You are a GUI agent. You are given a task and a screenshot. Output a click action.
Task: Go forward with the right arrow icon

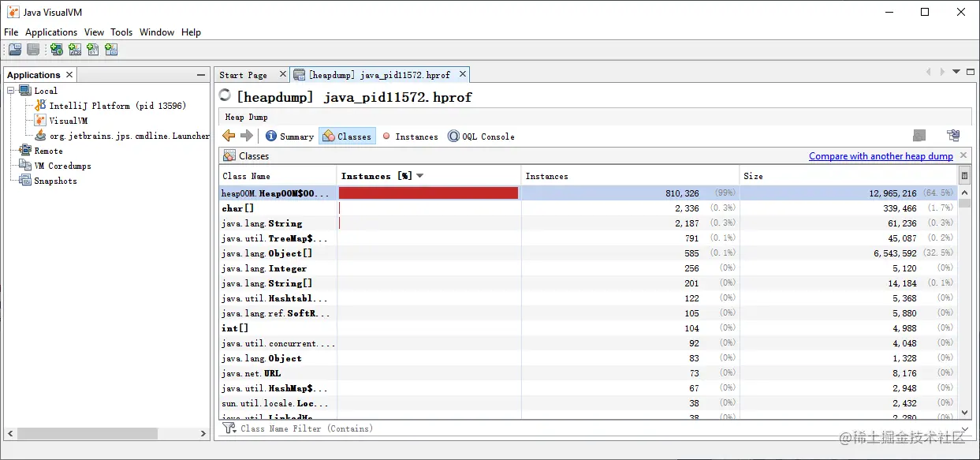click(x=247, y=136)
